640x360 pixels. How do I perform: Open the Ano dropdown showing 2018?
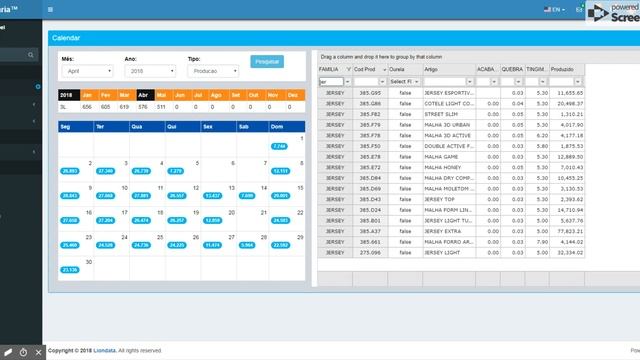pos(150,71)
